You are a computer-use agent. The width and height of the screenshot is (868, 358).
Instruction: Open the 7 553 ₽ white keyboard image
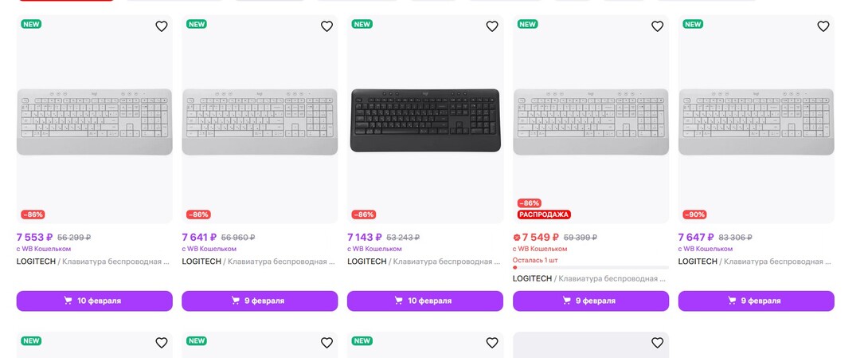click(94, 121)
